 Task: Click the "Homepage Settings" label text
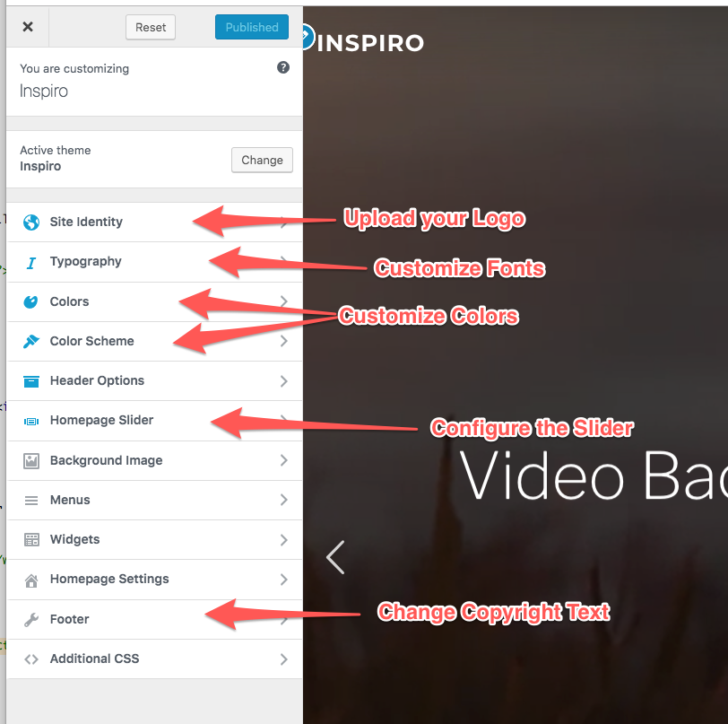click(109, 579)
